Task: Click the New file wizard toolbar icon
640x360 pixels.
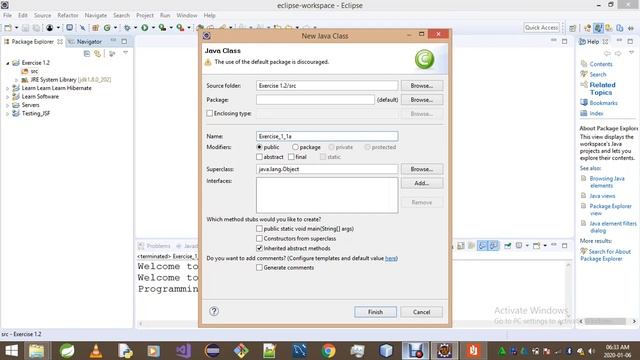Action: pos(8,27)
